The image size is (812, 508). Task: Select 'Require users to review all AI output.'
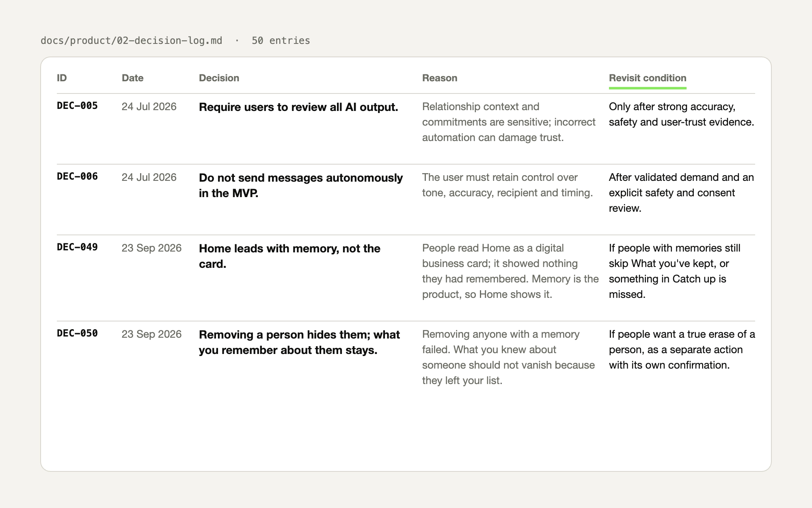[x=298, y=107]
